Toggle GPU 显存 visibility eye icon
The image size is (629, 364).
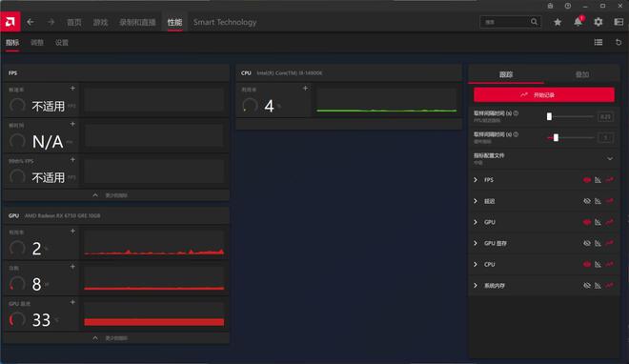(x=587, y=243)
